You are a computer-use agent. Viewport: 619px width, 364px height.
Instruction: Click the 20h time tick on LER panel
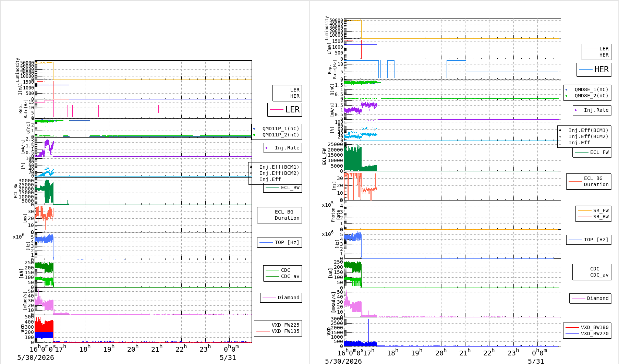(x=133, y=349)
